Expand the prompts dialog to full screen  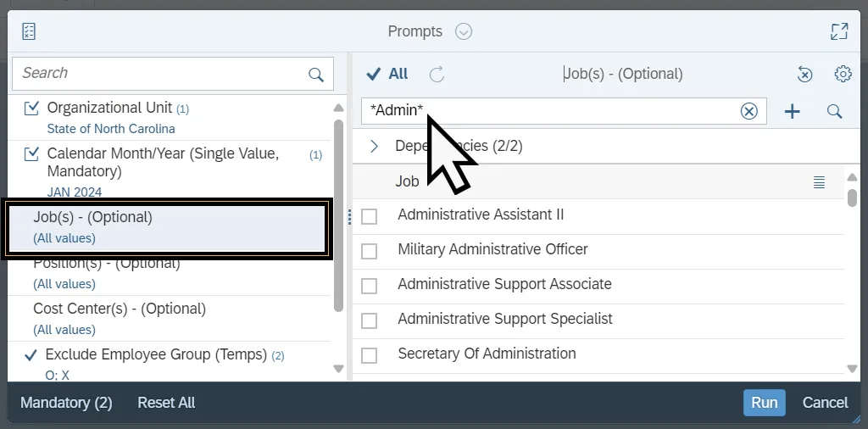[839, 32]
